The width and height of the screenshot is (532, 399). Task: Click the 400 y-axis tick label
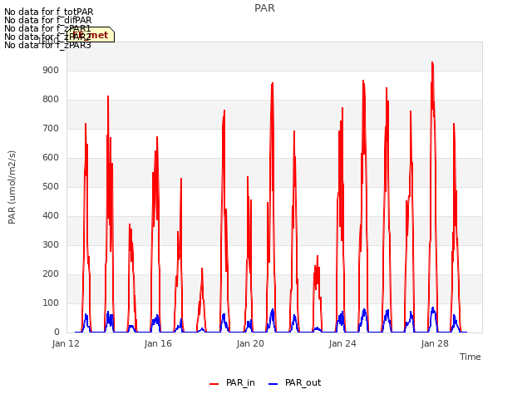pos(51,216)
